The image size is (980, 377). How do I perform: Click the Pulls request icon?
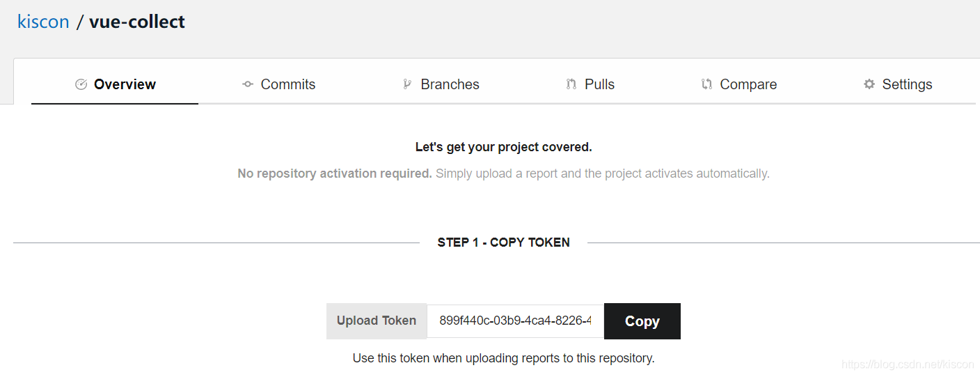[x=571, y=84]
